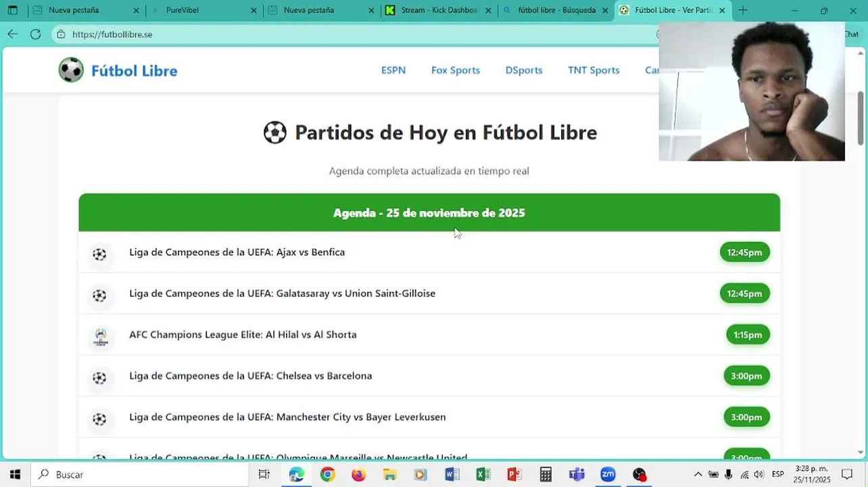The image size is (868, 487).
Task: Click the page vertical scrollbar thumb
Action: [861, 117]
